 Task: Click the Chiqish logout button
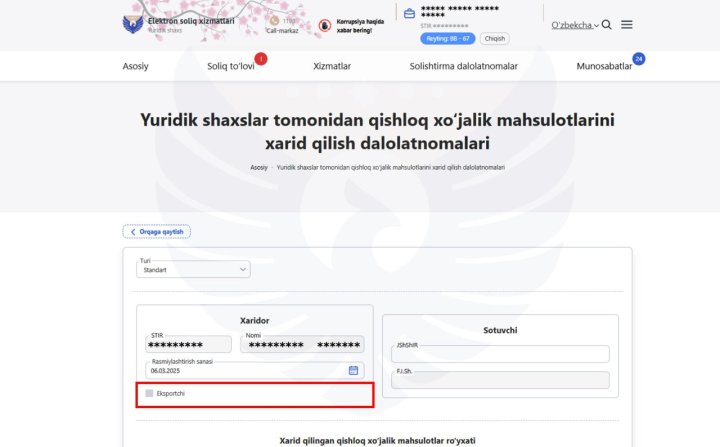tap(495, 39)
